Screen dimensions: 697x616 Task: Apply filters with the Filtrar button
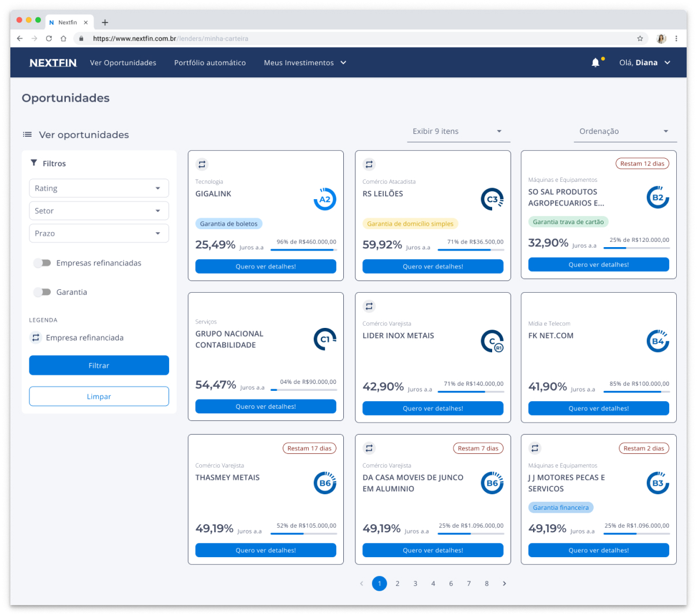[99, 365]
